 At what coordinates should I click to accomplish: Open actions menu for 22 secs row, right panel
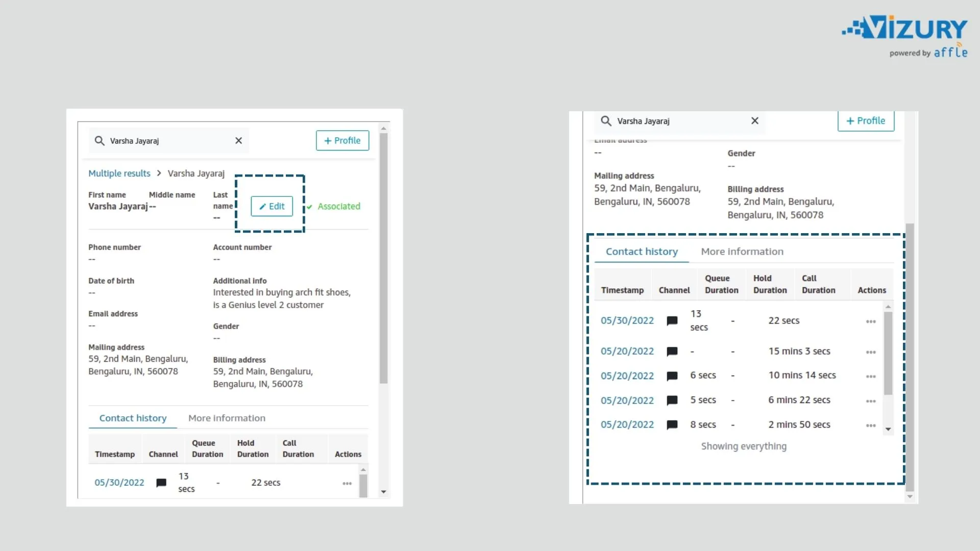(x=871, y=321)
